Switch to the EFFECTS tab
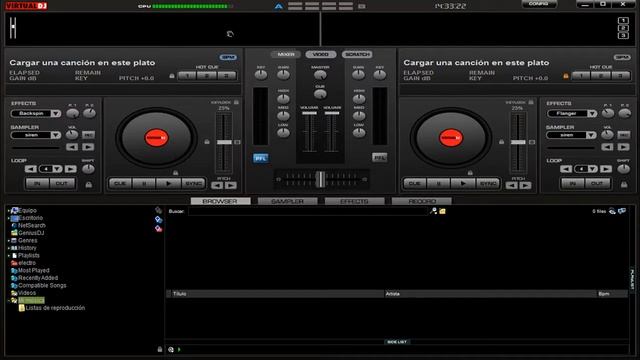The height and width of the screenshot is (360, 640). [354, 201]
